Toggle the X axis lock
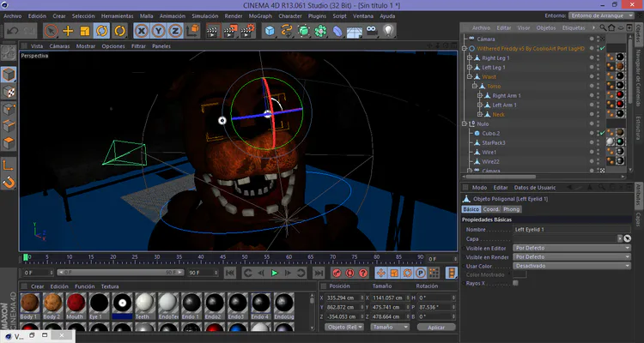 point(142,31)
